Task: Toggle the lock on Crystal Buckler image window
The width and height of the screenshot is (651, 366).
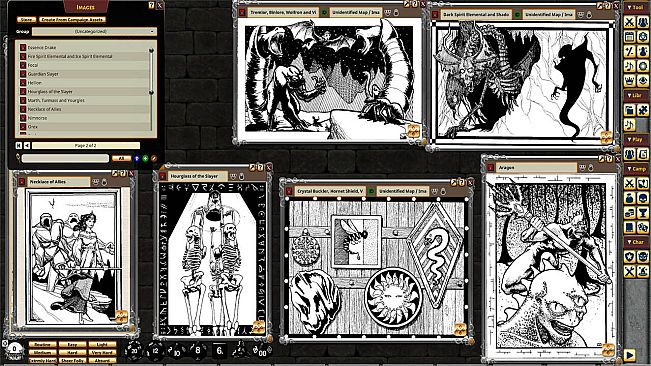Action: tap(443, 191)
